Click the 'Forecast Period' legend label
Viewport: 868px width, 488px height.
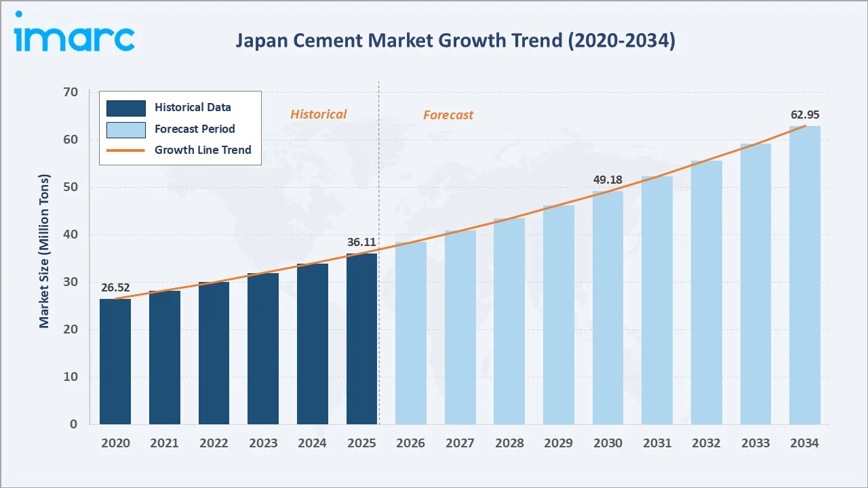pos(195,129)
